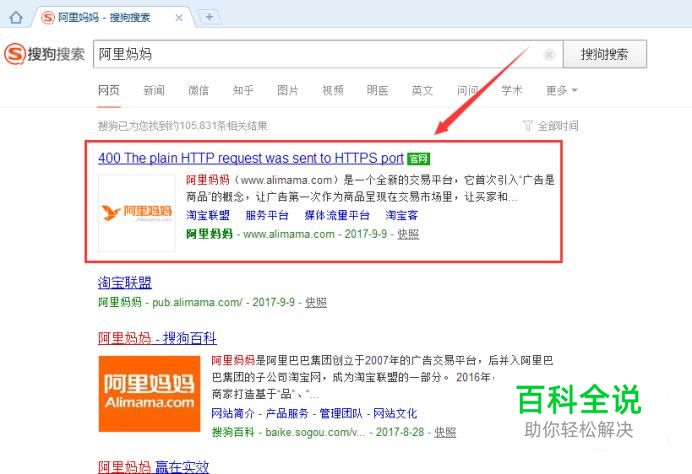Open the 网站文化 link
The image size is (692, 474).
coord(395,414)
